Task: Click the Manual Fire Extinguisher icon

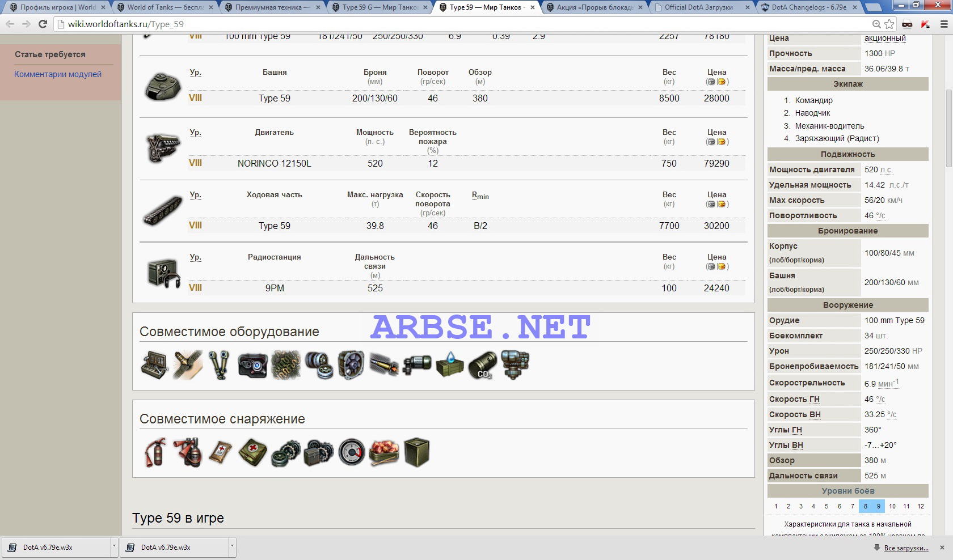Action: click(x=154, y=452)
